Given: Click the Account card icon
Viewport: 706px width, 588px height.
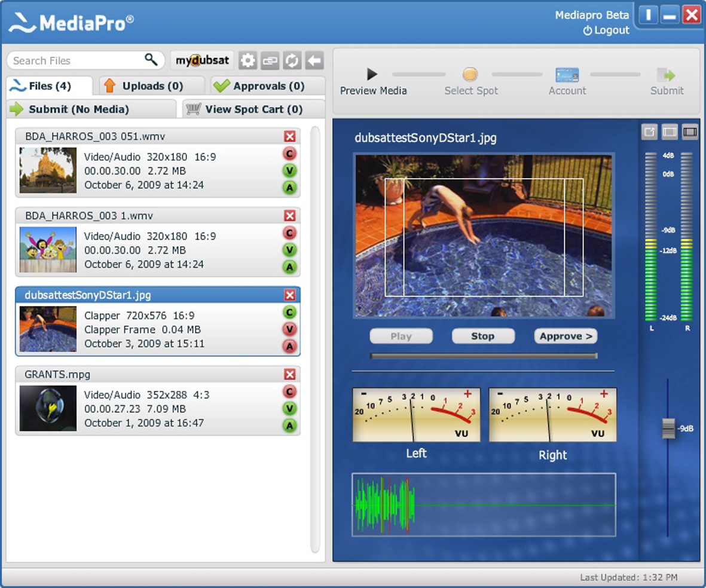Looking at the screenshot, I should [567, 75].
